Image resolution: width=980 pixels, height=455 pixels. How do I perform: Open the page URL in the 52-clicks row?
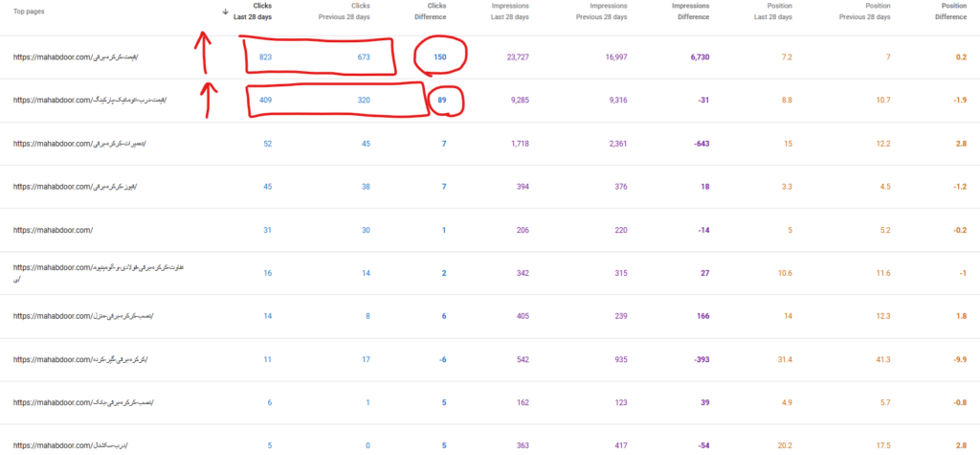coord(80,144)
